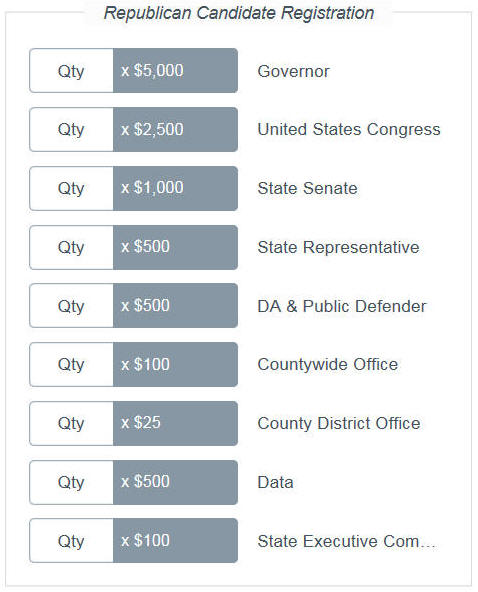478x592 pixels.
Task: Click the State Senate label
Action: pyautogui.click(x=307, y=188)
